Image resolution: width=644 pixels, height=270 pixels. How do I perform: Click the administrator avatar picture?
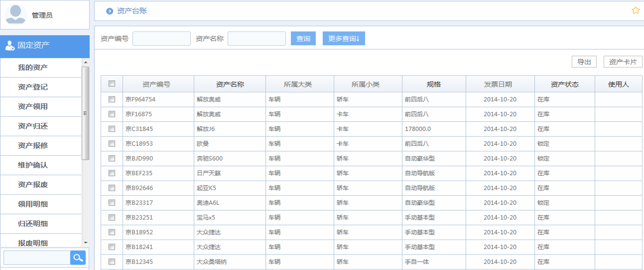(16, 14)
